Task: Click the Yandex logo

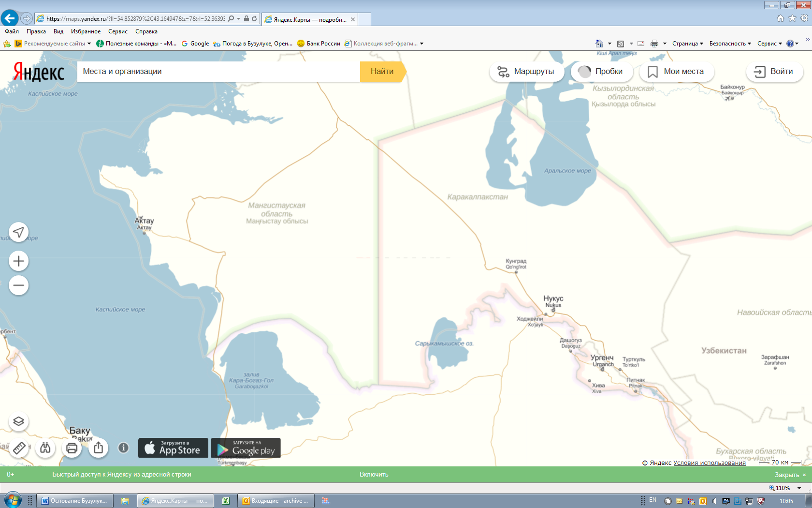Action: [x=39, y=72]
